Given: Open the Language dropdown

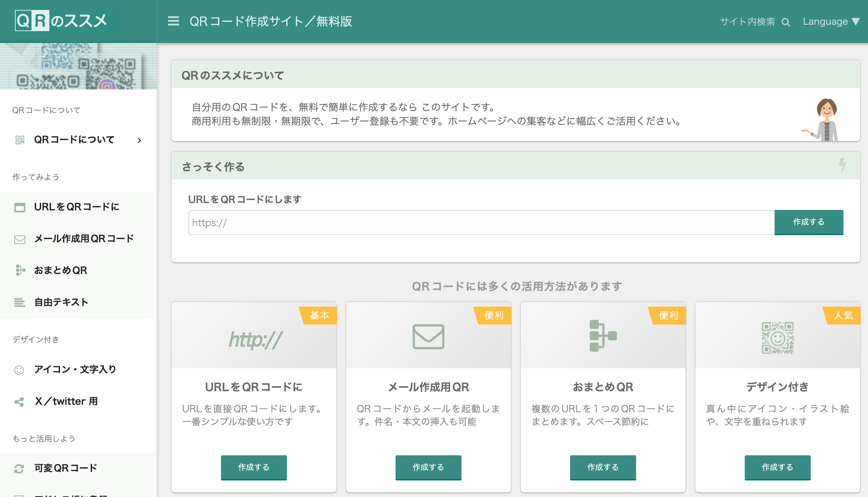Looking at the screenshot, I should pos(831,21).
